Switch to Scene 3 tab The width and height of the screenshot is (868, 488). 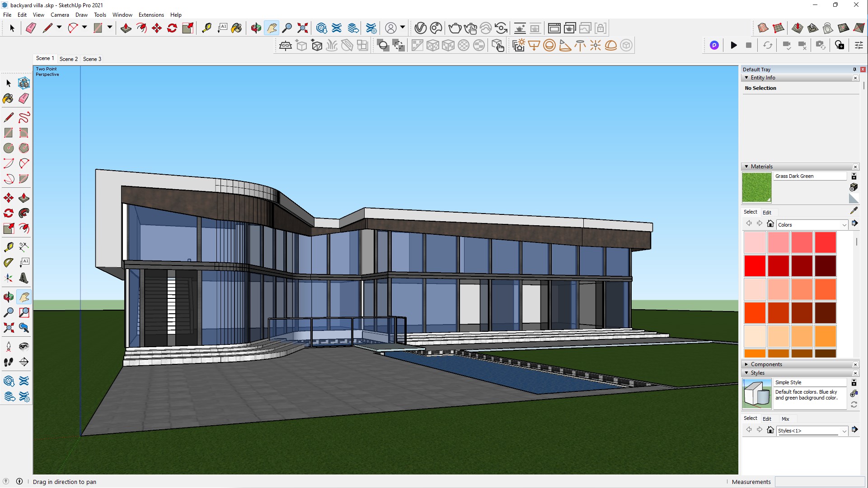[x=92, y=59]
